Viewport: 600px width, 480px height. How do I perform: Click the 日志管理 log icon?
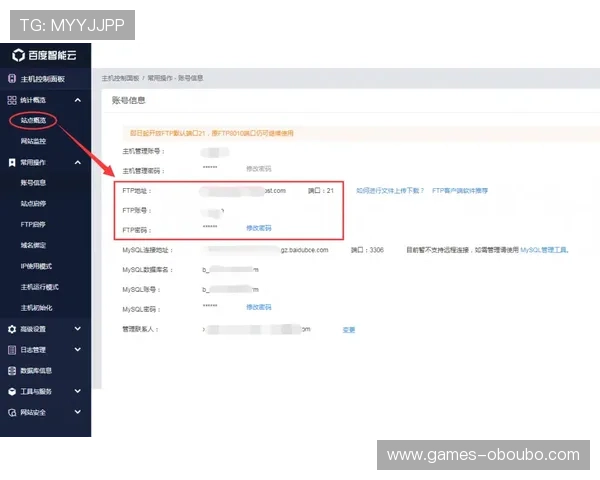click(12, 350)
